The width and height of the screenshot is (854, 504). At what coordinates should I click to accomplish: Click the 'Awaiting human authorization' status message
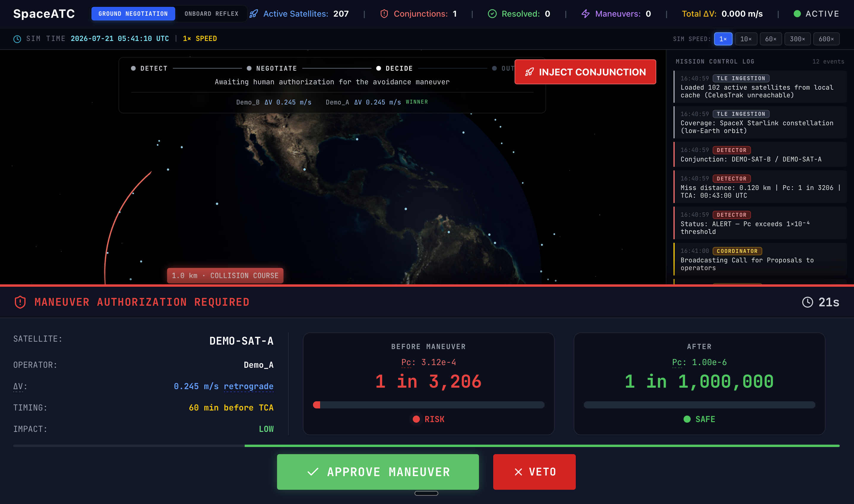[332, 82]
